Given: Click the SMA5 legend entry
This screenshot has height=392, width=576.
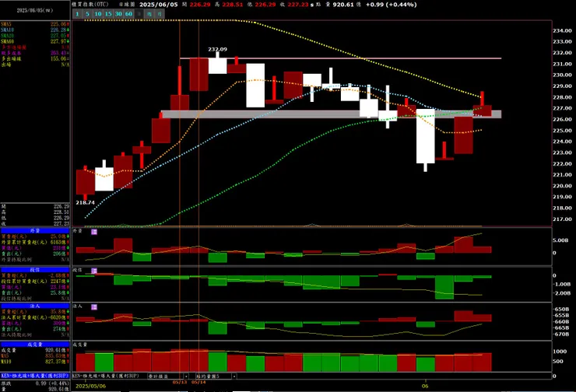Looking at the screenshot, I should coord(35,24).
